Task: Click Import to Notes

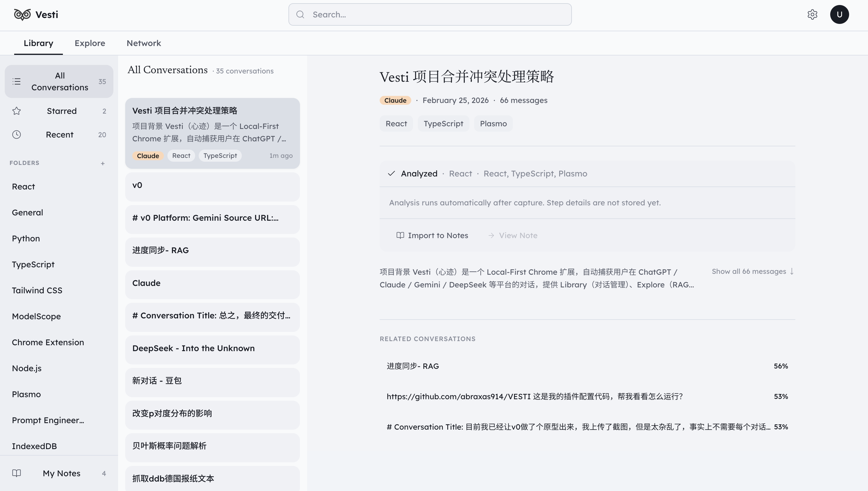Action: pyautogui.click(x=432, y=235)
